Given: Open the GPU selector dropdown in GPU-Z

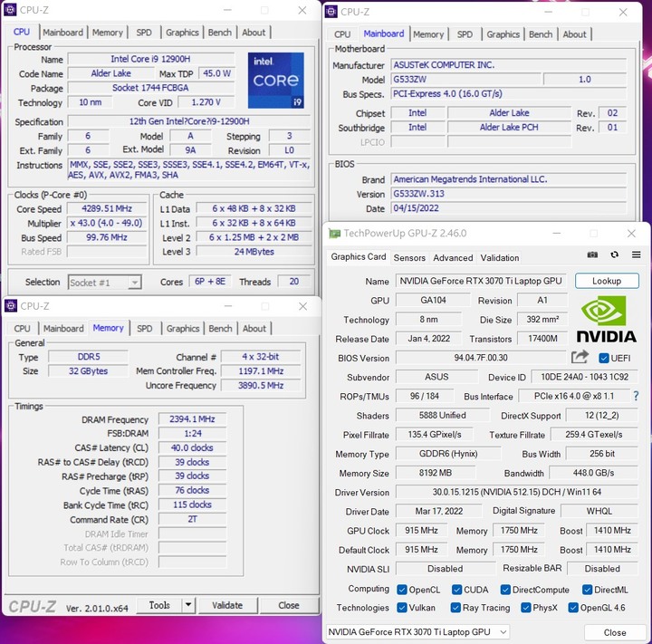Looking at the screenshot, I should tap(417, 631).
